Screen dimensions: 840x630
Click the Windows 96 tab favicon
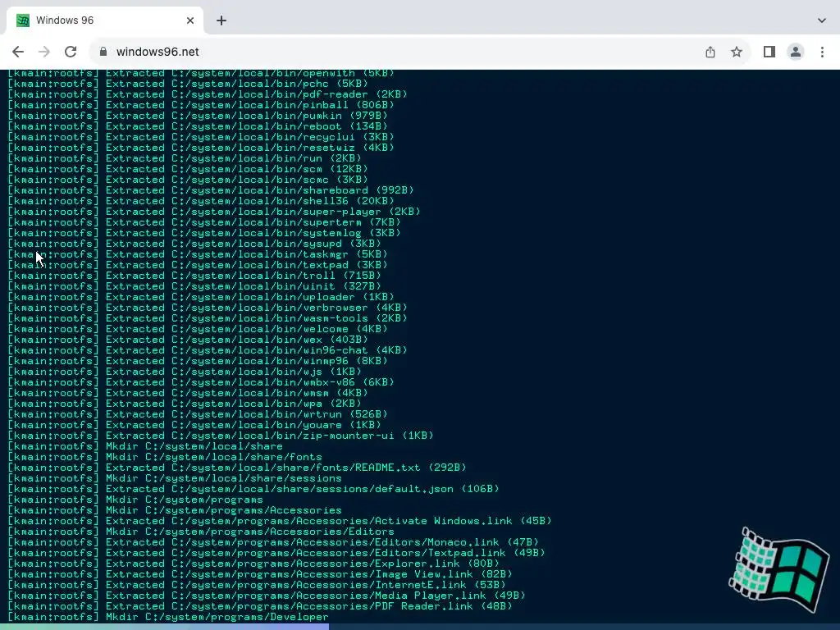coord(23,21)
